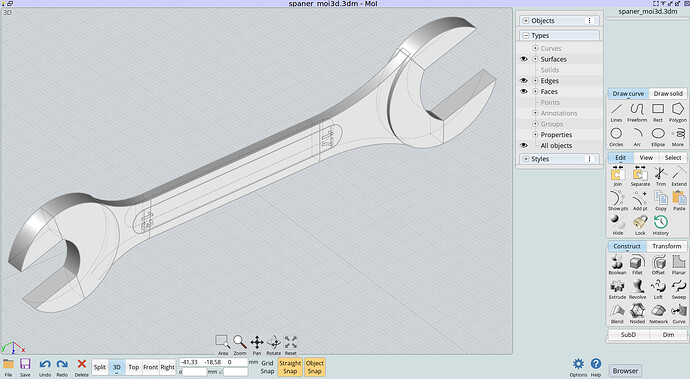Viewport: 690px width, 379px height.
Task: Select the Nsided tool
Action: pyautogui.click(x=637, y=314)
